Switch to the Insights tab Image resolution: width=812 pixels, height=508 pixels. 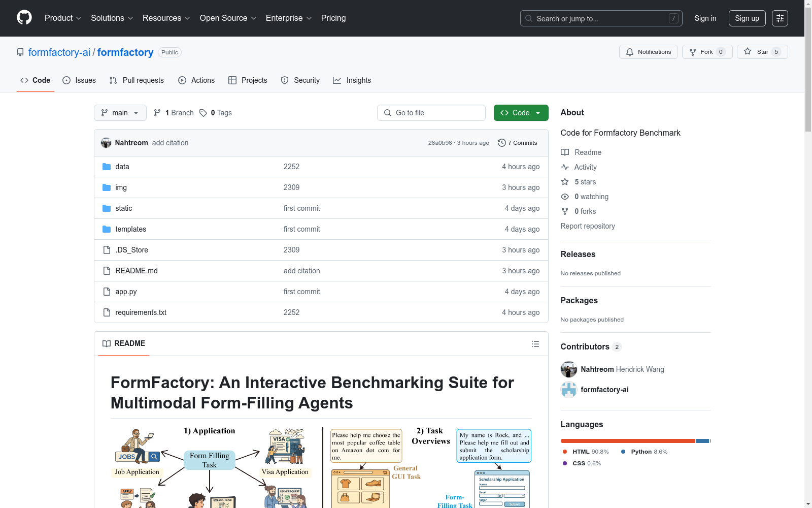coord(352,80)
